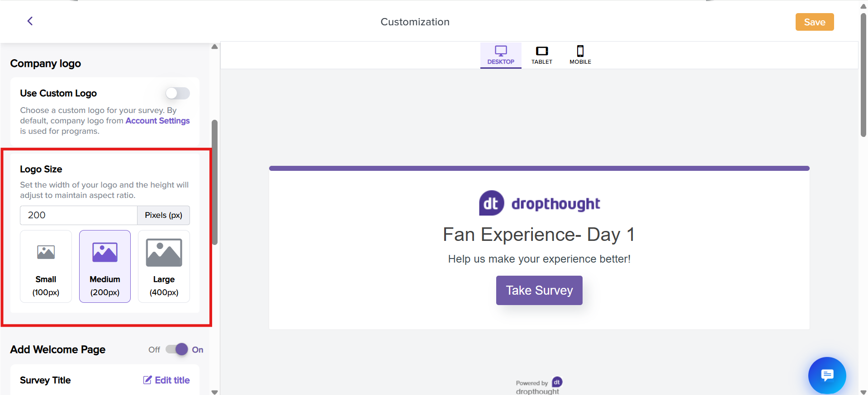Image resolution: width=868 pixels, height=395 pixels.
Task: Click the Take Survey button
Action: coord(539,290)
